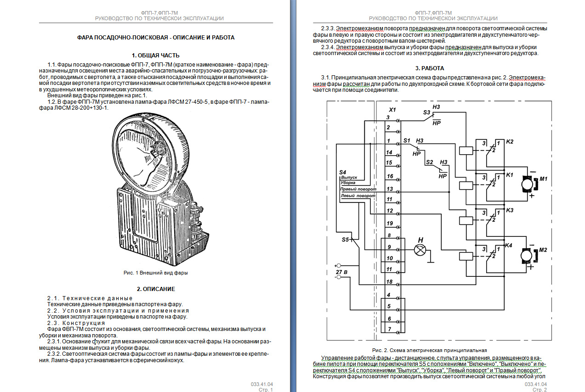Image resolution: width=585 pixels, height=392 pixels.
Task: Click switch label "S1" in the schematic
Action: [406, 140]
